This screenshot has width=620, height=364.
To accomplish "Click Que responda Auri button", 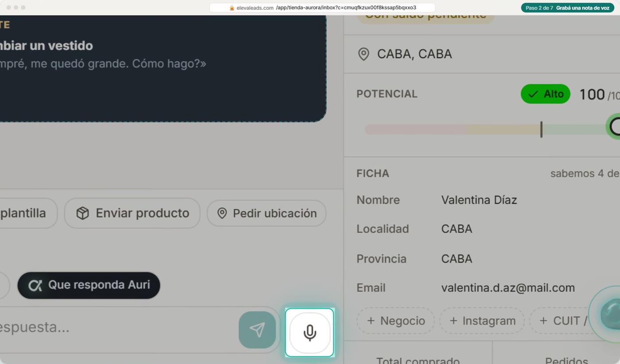I will pos(89,285).
